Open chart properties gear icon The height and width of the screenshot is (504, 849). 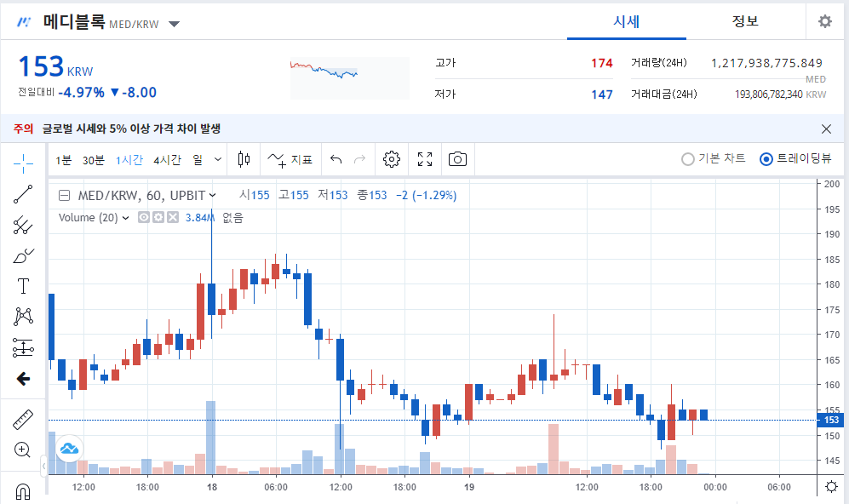[392, 159]
